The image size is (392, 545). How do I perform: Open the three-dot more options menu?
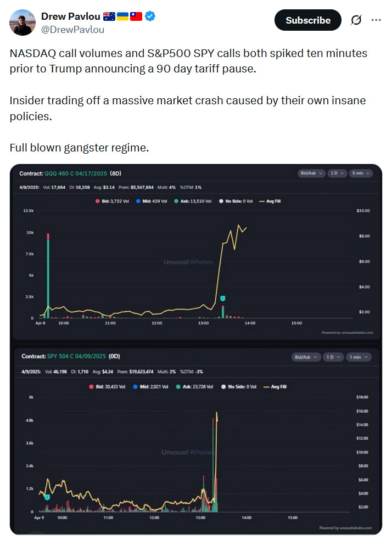pos(376,20)
